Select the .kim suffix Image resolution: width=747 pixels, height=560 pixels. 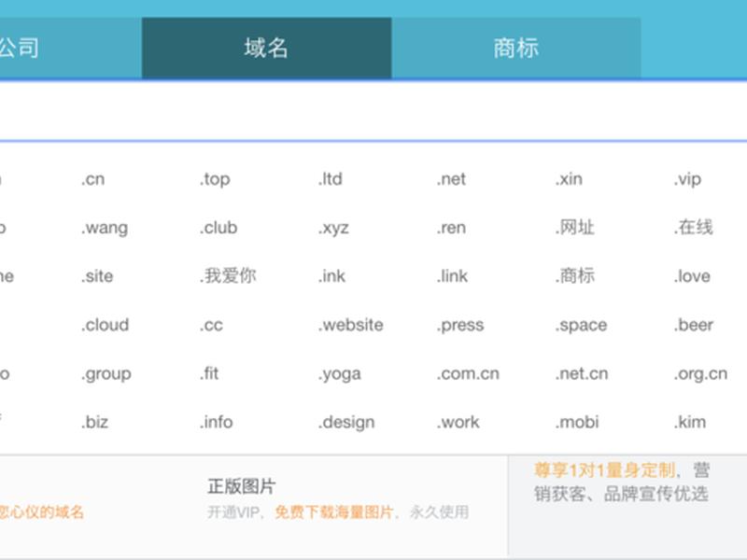(x=690, y=422)
